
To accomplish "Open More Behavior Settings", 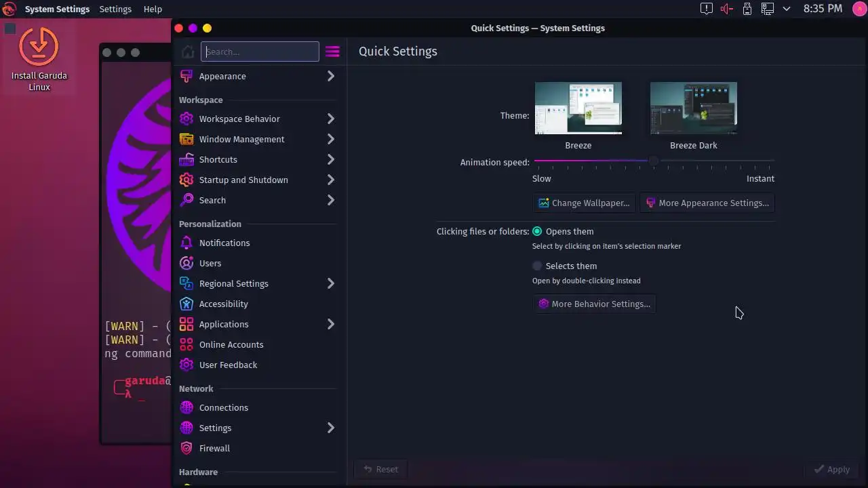I will (594, 304).
